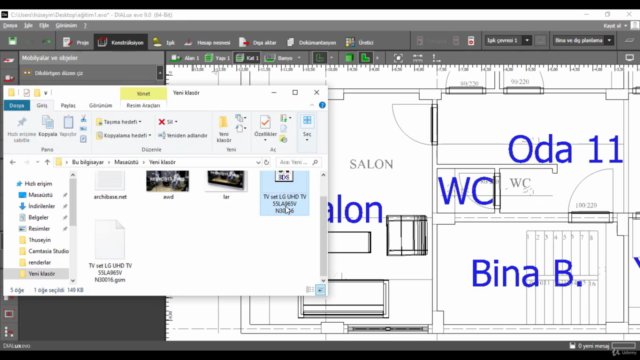Open Dokümantasyon mode

tap(311, 42)
